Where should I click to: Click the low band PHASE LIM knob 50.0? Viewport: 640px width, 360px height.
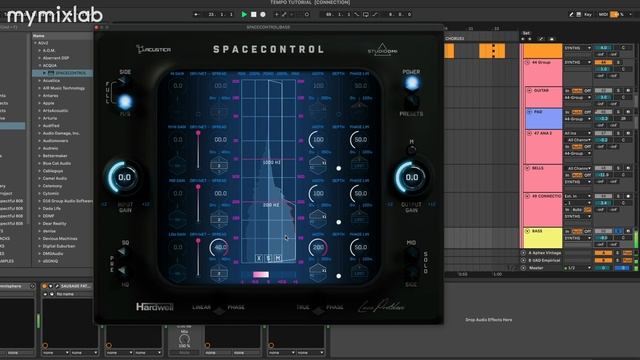(360, 247)
